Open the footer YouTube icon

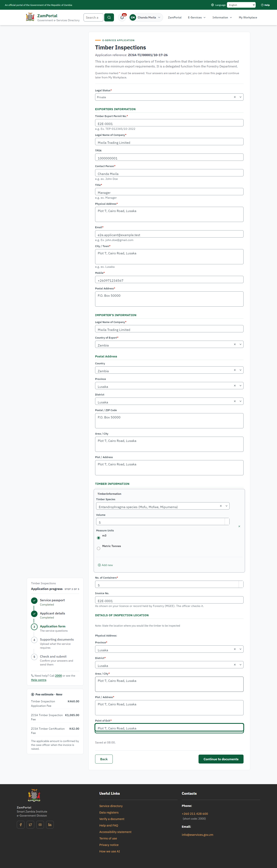point(40,824)
